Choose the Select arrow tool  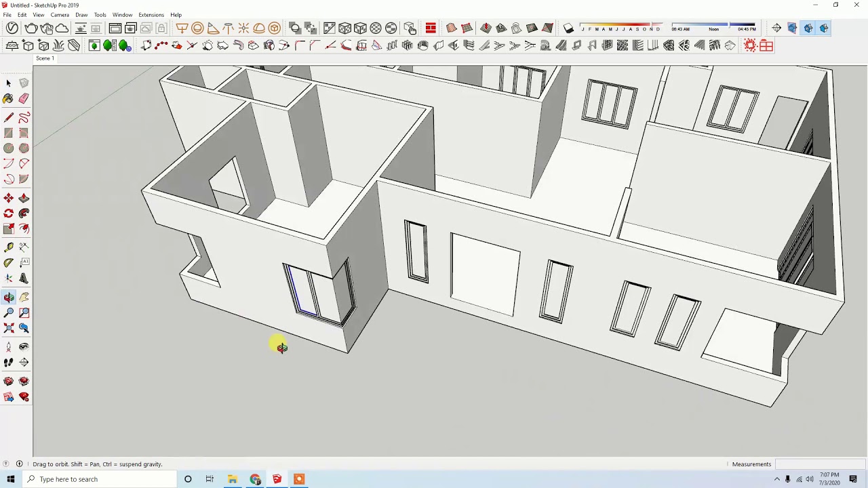(x=9, y=83)
